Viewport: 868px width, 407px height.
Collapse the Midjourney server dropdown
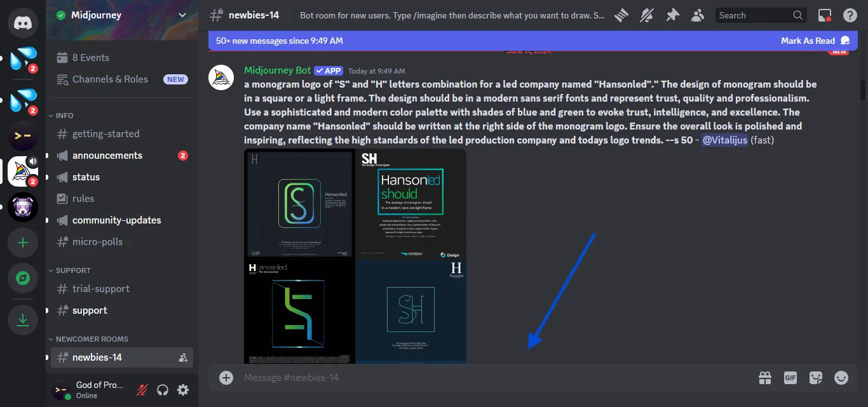point(182,14)
